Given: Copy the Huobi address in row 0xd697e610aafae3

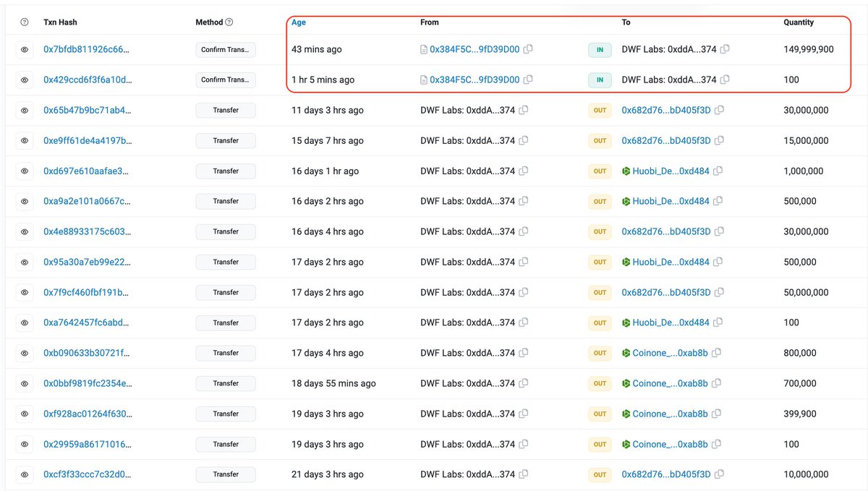Looking at the screenshot, I should [718, 171].
